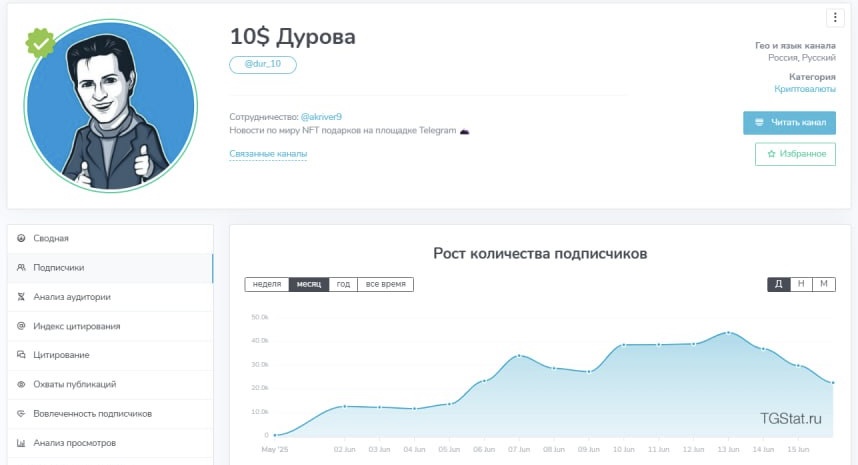Click the Анализ аудитории hourglass icon

coord(21,297)
